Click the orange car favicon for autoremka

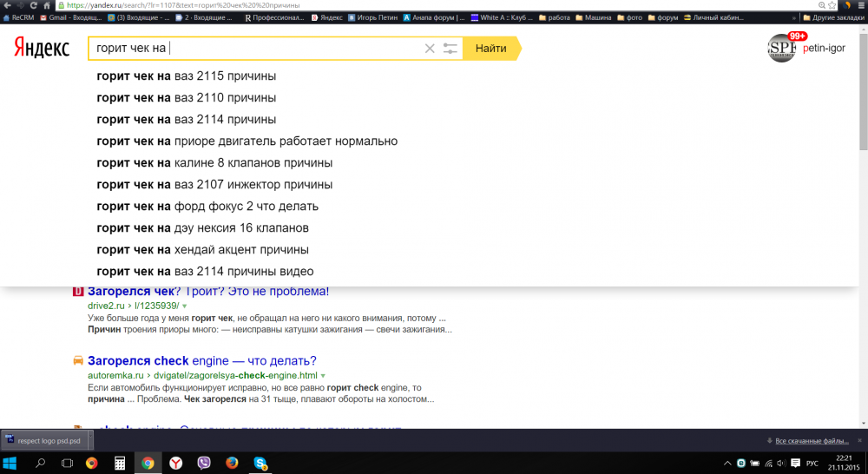(78, 360)
